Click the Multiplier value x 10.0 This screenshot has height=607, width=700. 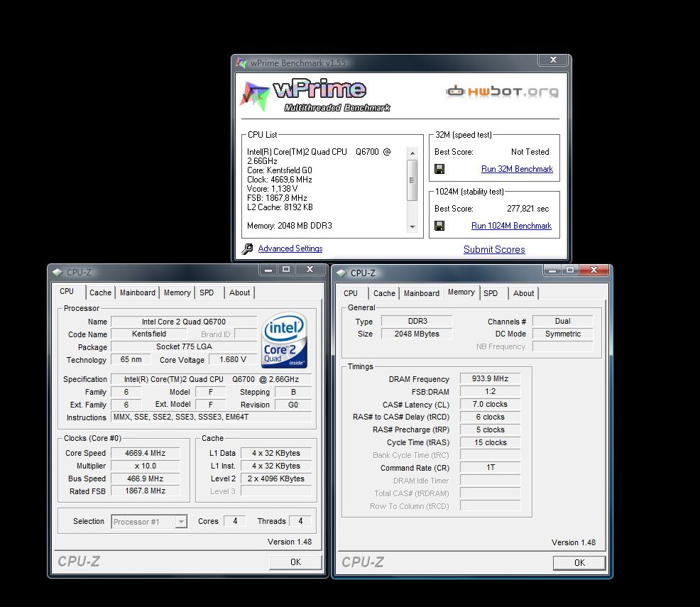tap(145, 466)
